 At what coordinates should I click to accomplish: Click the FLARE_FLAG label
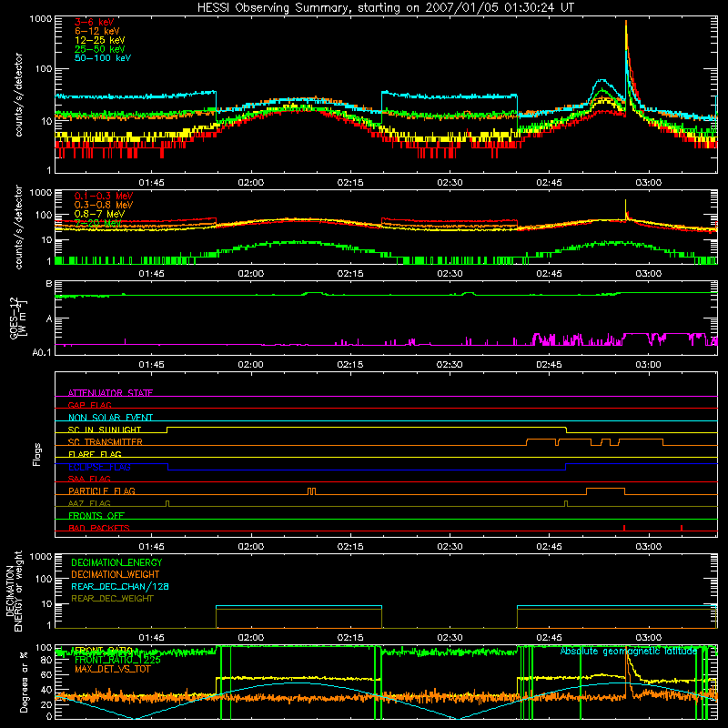tap(95, 454)
